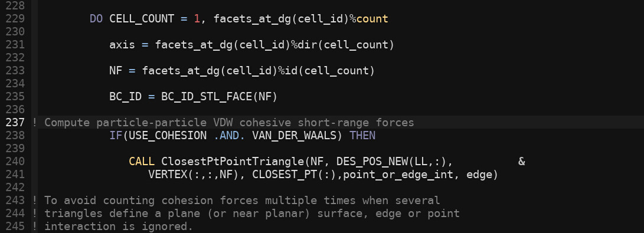Click the CELL_COUNT loop variable
The image size is (644, 233).
142,19
